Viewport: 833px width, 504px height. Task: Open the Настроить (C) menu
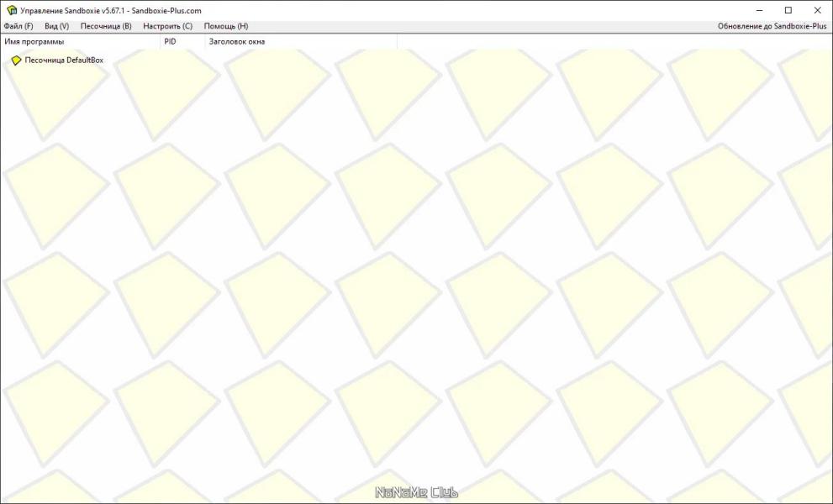168,26
